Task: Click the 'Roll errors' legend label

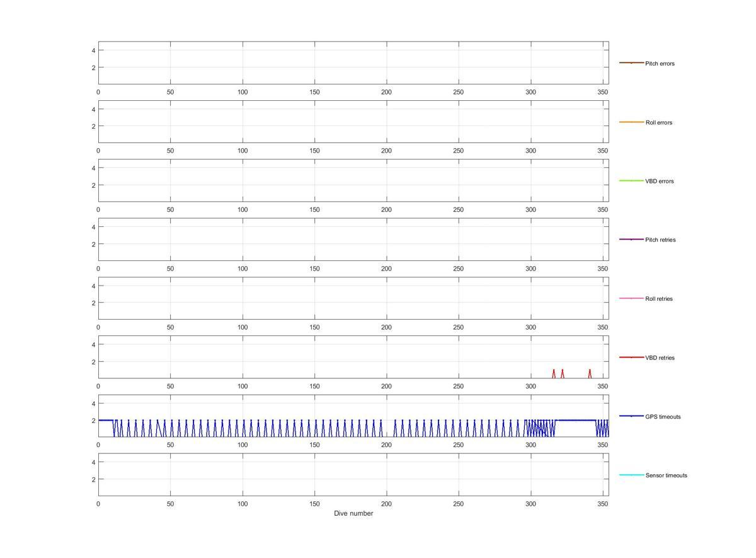Action: [659, 122]
